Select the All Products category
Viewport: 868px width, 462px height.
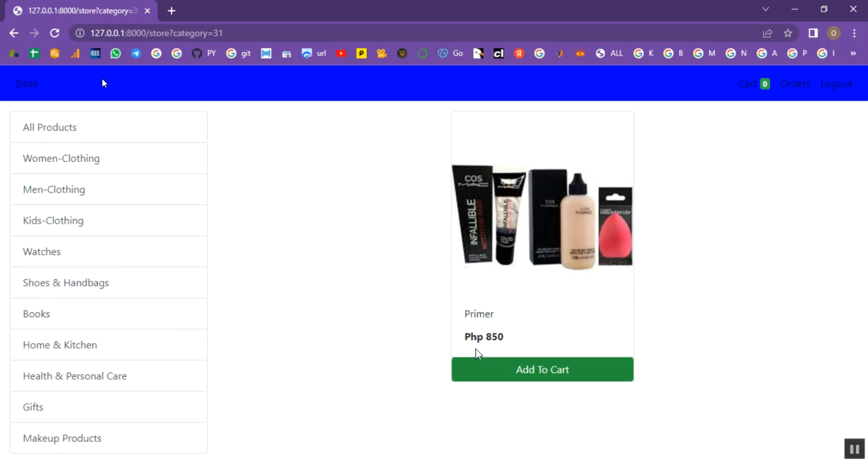tap(109, 127)
